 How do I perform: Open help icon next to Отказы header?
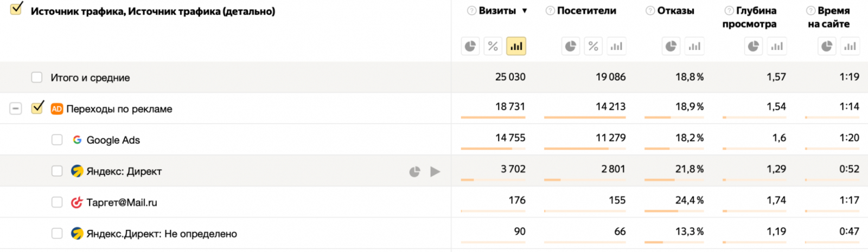650,11
